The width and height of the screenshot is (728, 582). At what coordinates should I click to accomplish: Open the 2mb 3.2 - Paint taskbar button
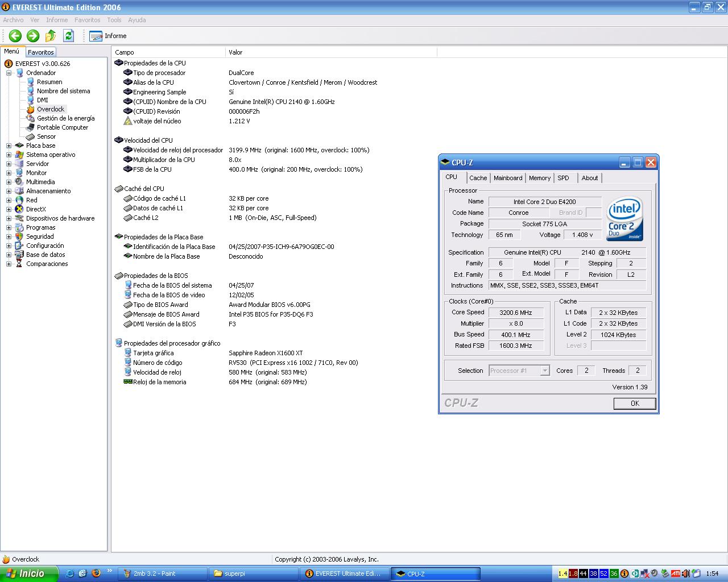162,573
